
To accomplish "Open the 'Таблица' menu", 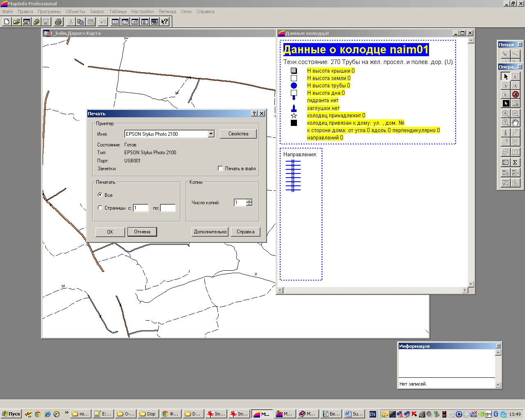I will tap(118, 11).
